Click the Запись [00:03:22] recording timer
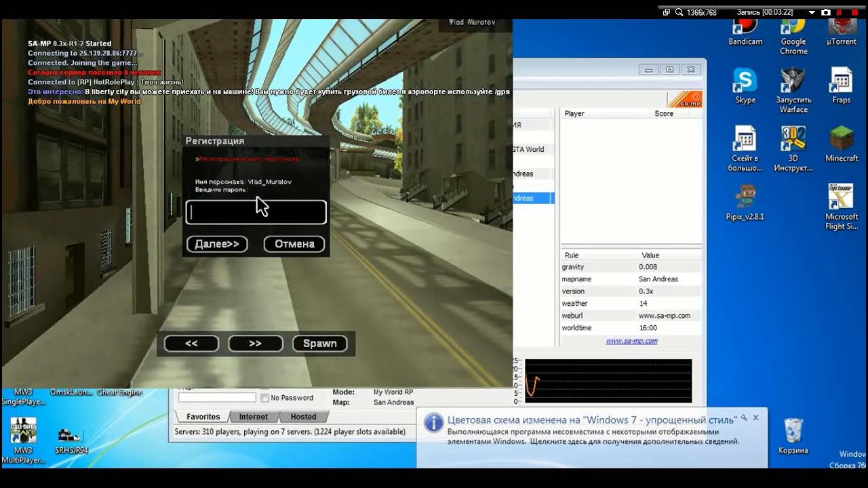The width and height of the screenshot is (868, 488). [x=765, y=12]
